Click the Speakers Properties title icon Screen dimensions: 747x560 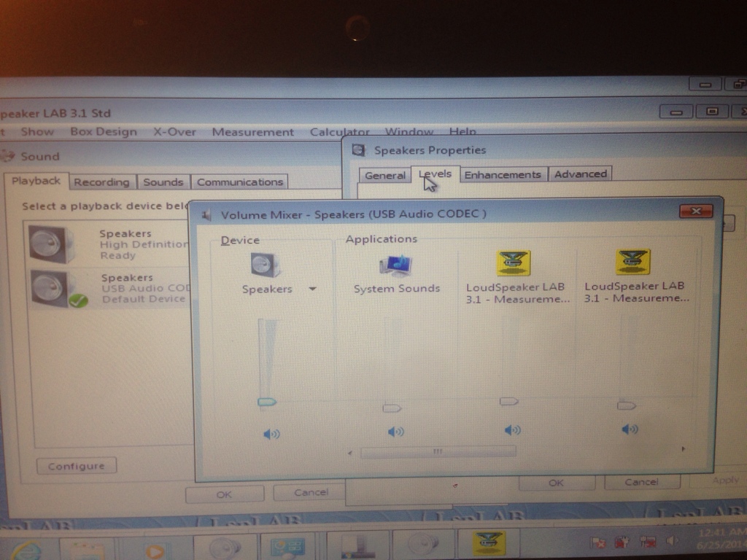359,150
